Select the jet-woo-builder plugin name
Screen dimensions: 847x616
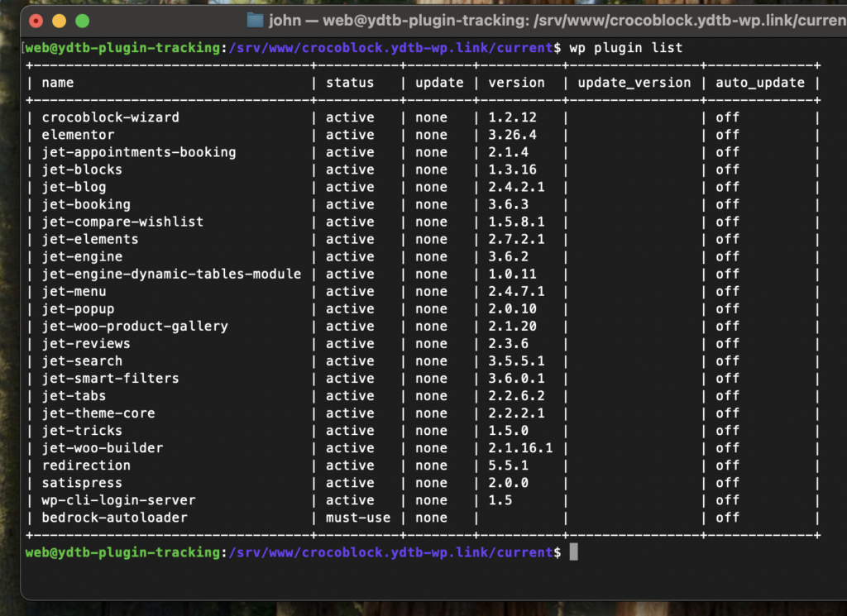click(x=103, y=448)
